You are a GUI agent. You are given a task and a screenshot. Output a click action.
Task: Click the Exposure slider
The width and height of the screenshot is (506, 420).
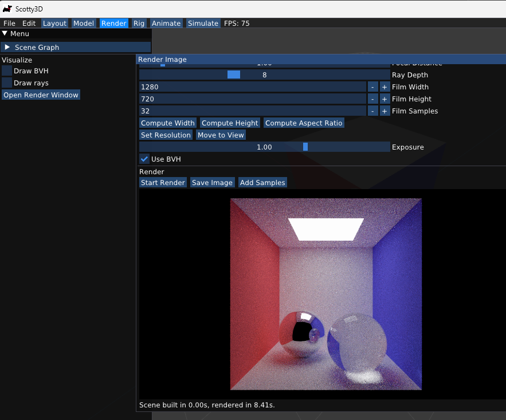pyautogui.click(x=264, y=147)
